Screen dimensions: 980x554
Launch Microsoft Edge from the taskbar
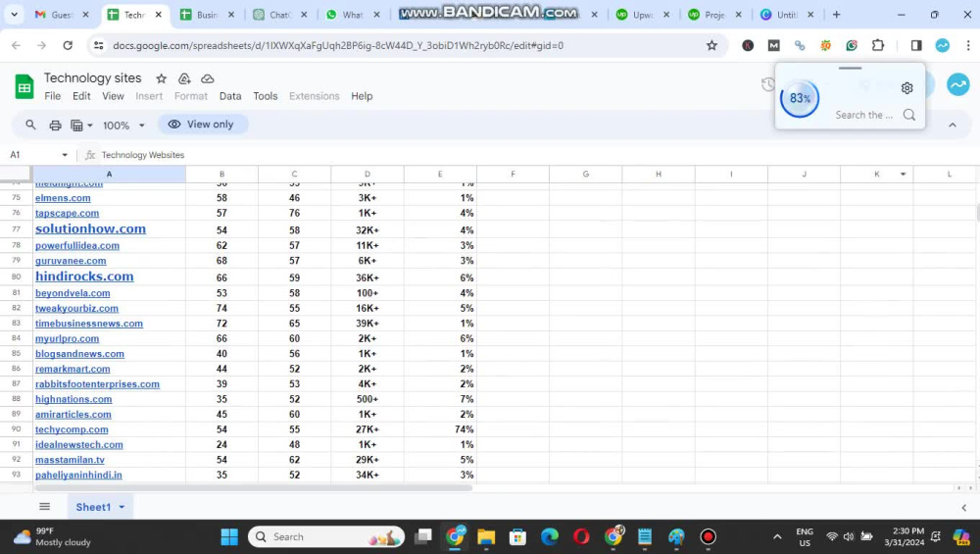[550, 536]
